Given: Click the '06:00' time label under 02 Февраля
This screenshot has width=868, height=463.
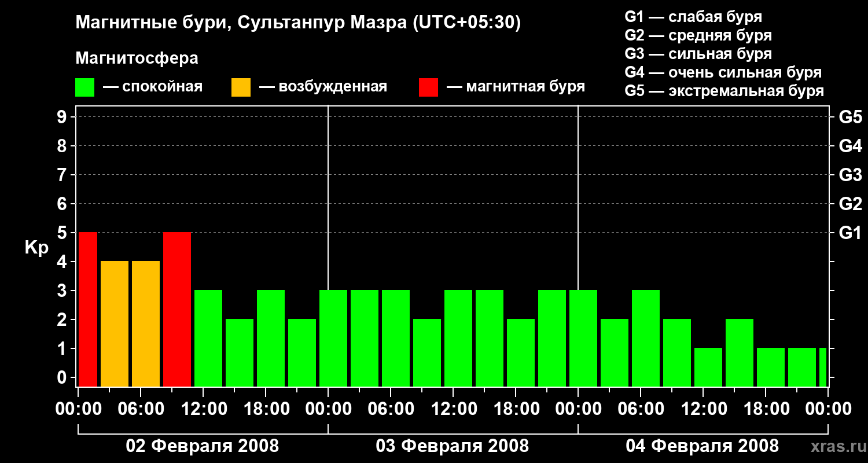Looking at the screenshot, I should 141,409.
